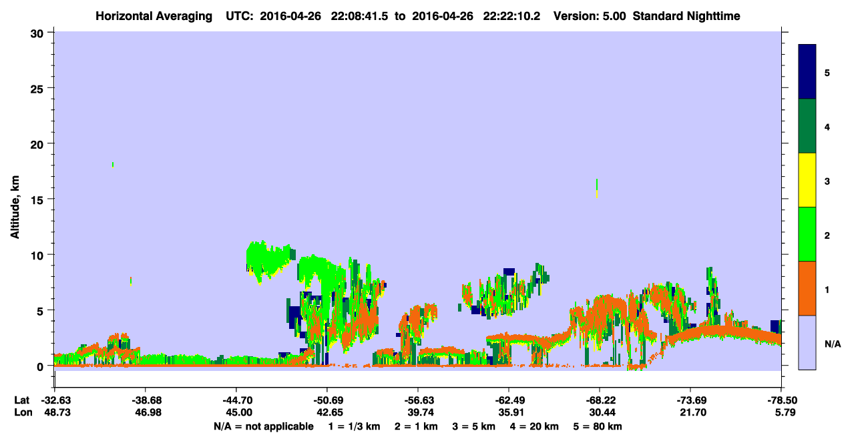Click the 'Lon' row label
This screenshot has height=445, width=868.
(22, 413)
